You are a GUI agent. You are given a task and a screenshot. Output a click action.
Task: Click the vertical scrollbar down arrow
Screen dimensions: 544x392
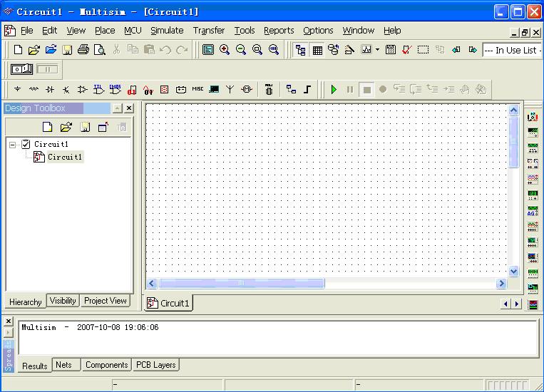pos(514,272)
